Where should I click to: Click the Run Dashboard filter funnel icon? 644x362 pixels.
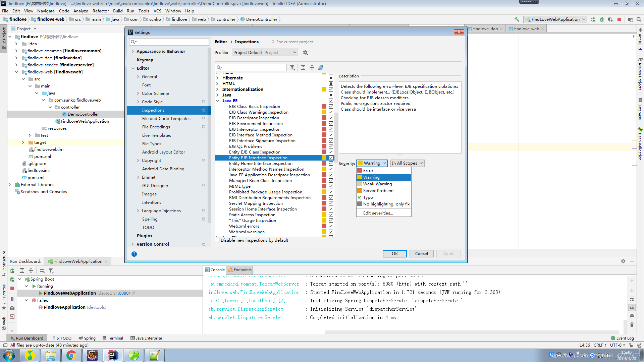(51, 271)
